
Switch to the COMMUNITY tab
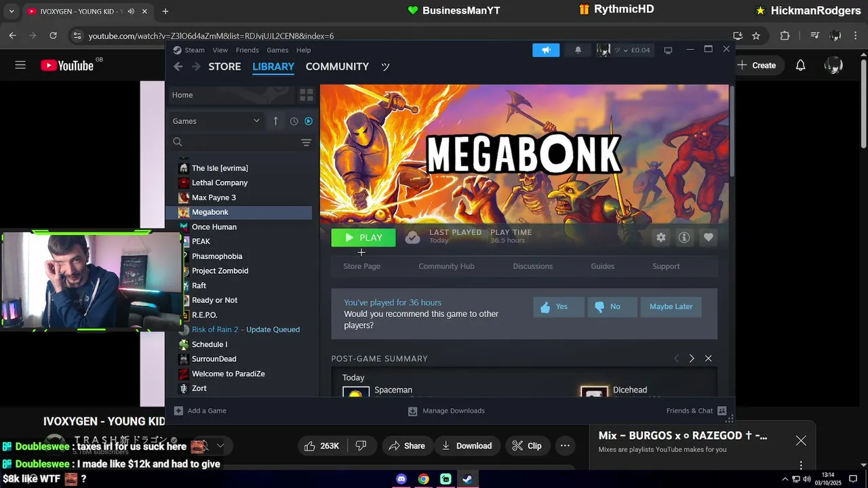337,66
